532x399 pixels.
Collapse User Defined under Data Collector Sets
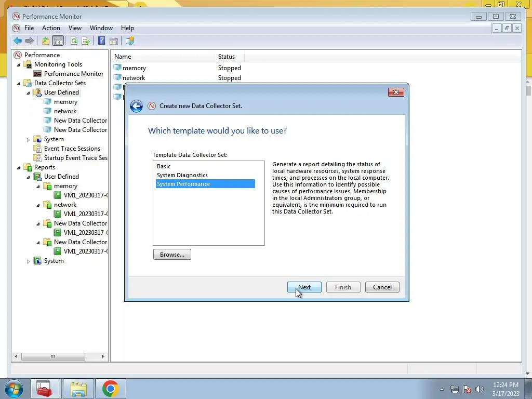click(28, 92)
